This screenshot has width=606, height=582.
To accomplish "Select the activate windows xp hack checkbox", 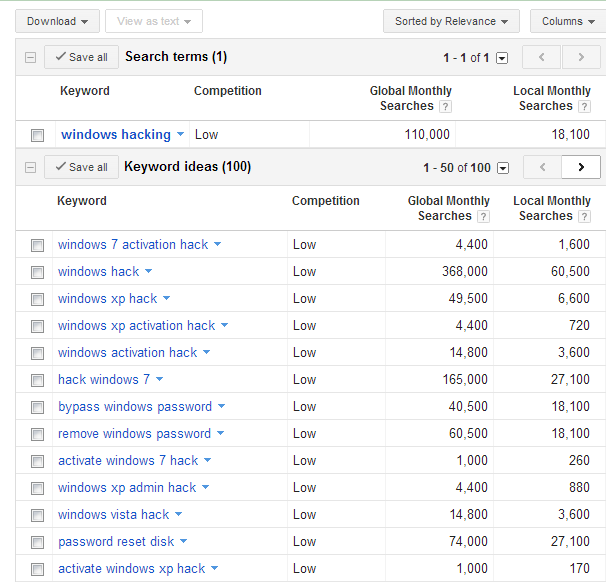I will coord(37,569).
